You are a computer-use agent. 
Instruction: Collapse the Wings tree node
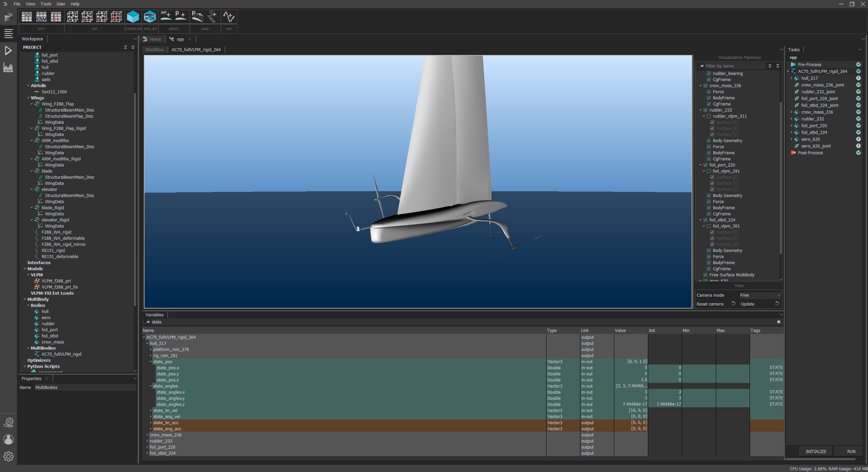[28, 98]
